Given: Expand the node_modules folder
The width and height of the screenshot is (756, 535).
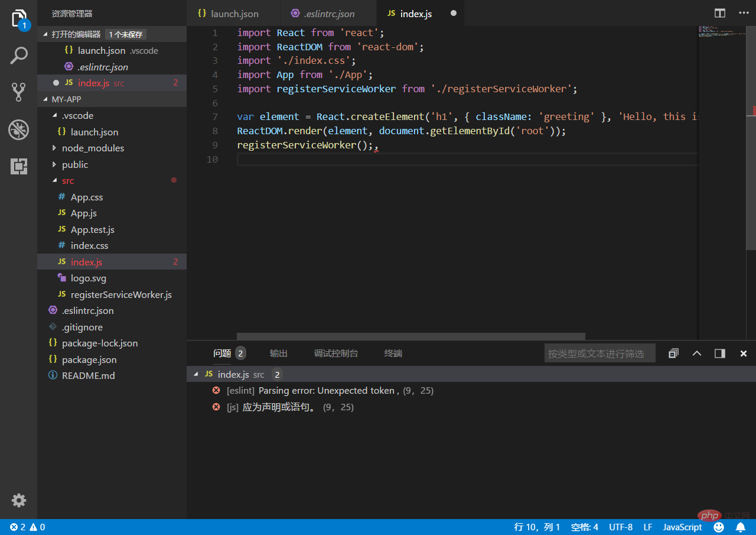Looking at the screenshot, I should (55, 148).
